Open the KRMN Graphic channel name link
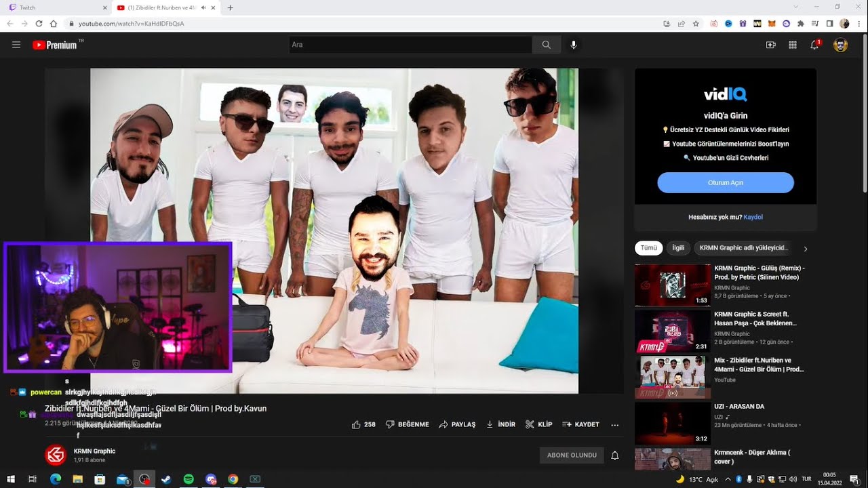 (94, 451)
